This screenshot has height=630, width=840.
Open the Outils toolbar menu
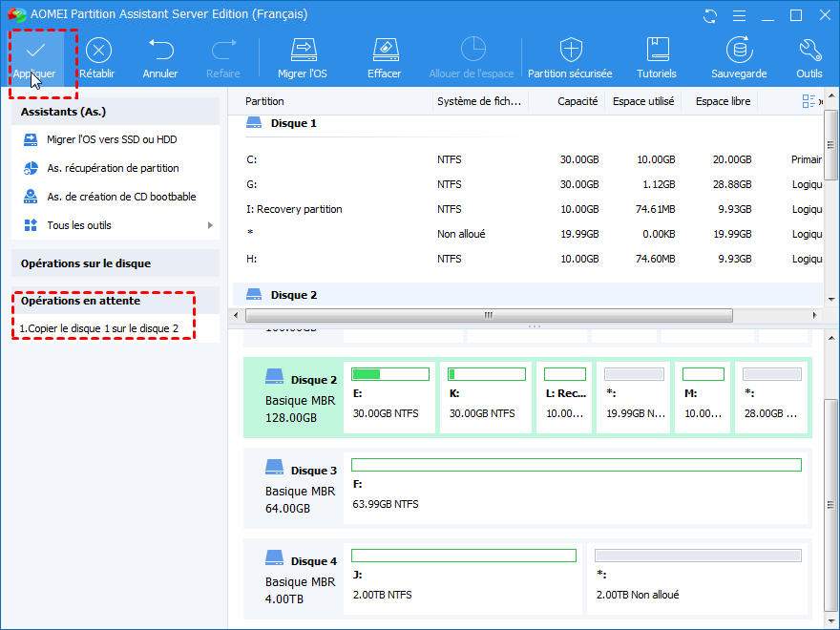pyautogui.click(x=809, y=59)
